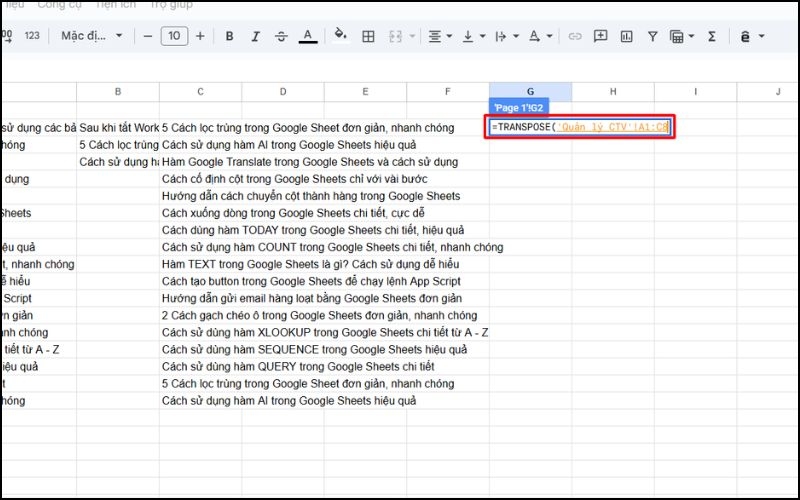Select column H header
This screenshot has height=500, width=800.
coord(613,92)
